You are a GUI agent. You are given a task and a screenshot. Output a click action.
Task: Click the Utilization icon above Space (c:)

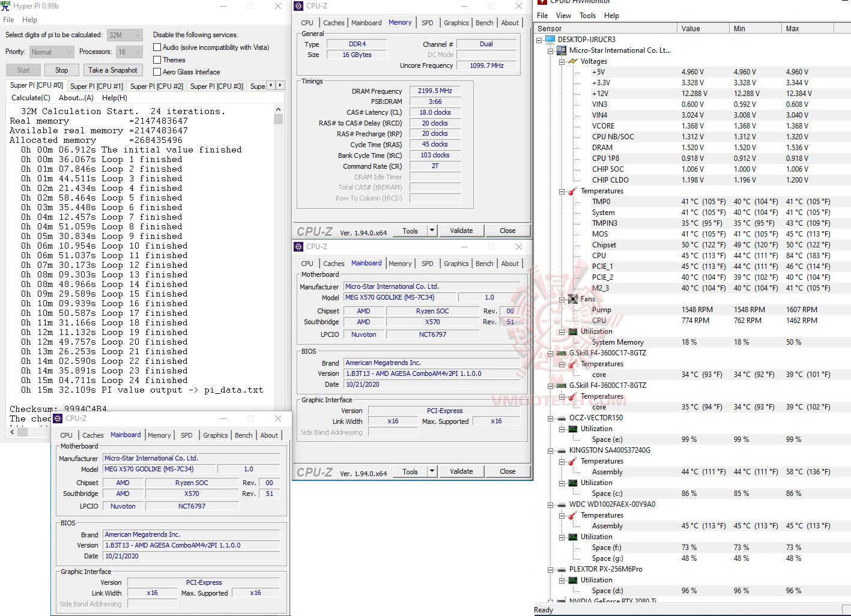pos(572,483)
